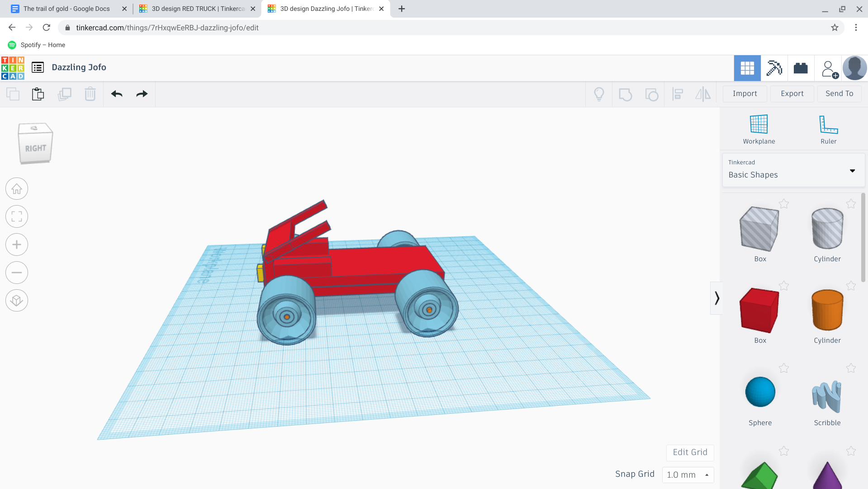Select the Workplane tool
Screen dimensions: 868x489
click(759, 129)
